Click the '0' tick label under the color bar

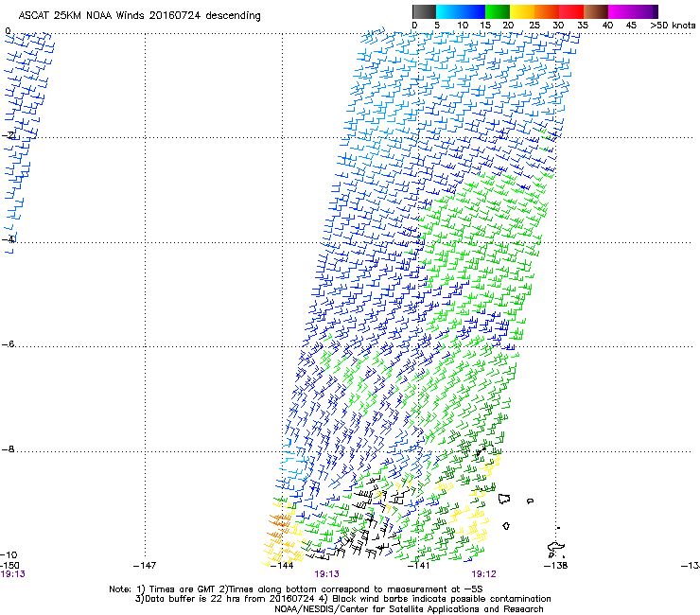[414, 26]
